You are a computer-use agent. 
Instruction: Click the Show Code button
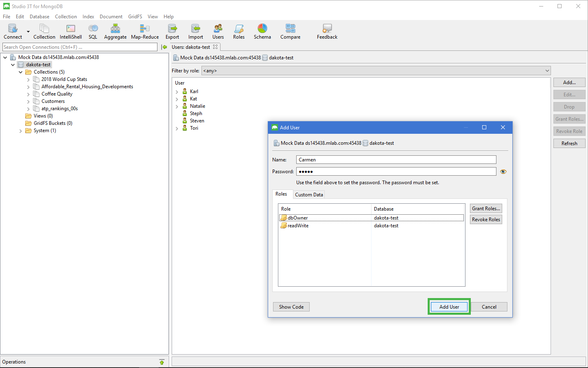pyautogui.click(x=291, y=307)
